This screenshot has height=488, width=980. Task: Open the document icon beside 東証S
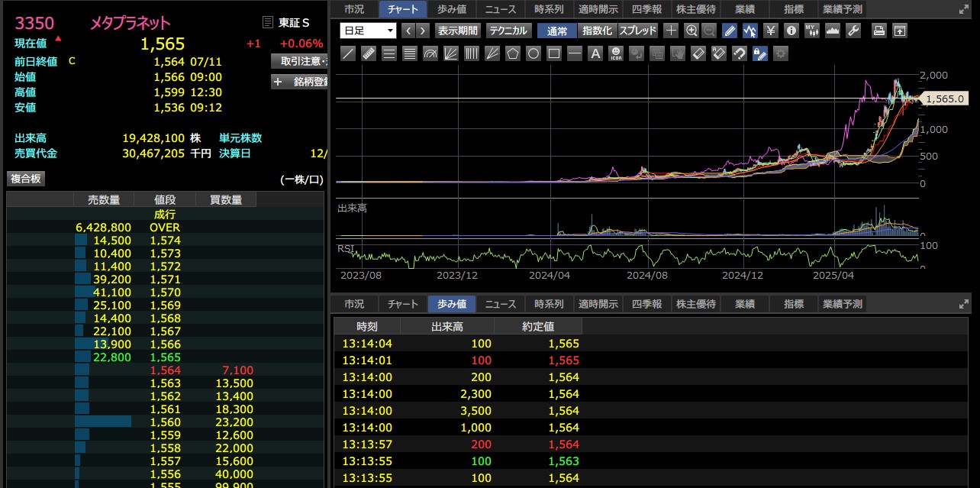tap(267, 22)
